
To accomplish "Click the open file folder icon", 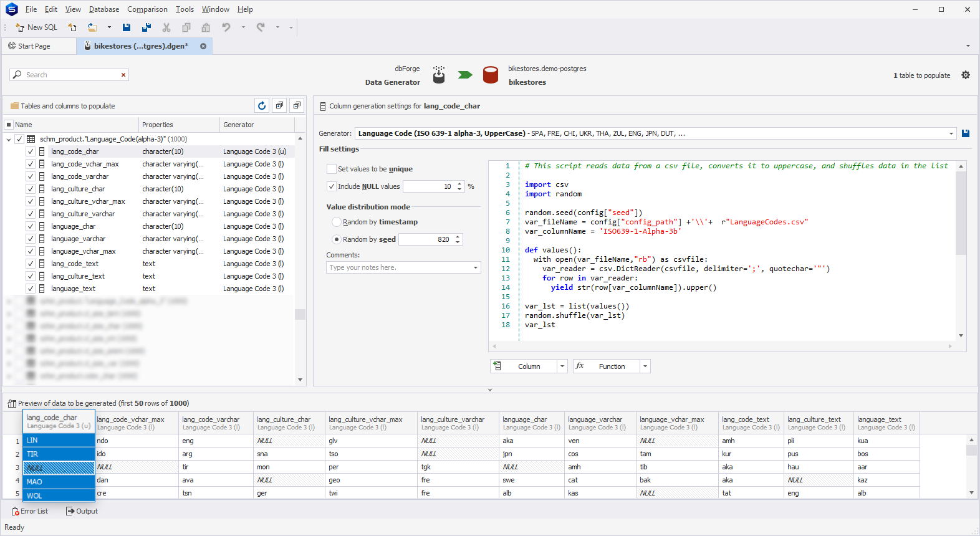I will [x=92, y=27].
